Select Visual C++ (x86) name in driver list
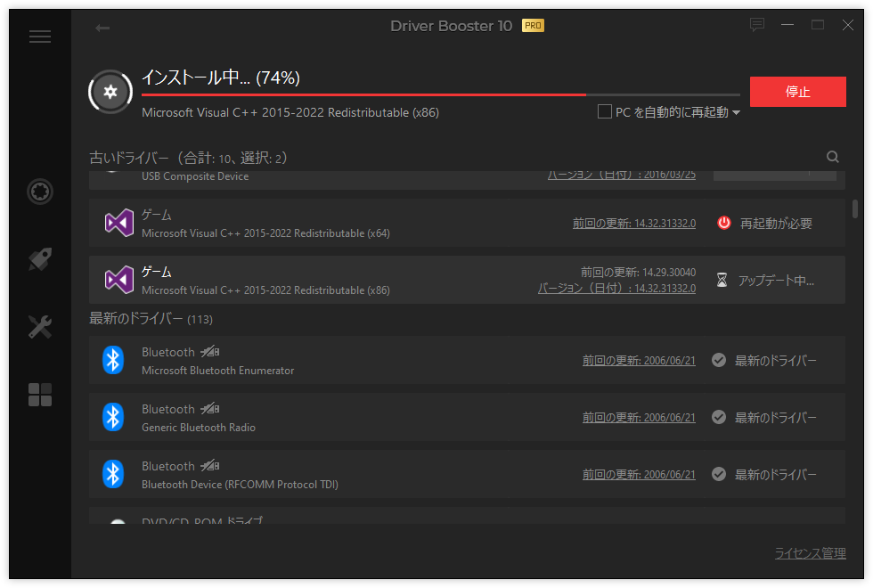 [x=265, y=290]
